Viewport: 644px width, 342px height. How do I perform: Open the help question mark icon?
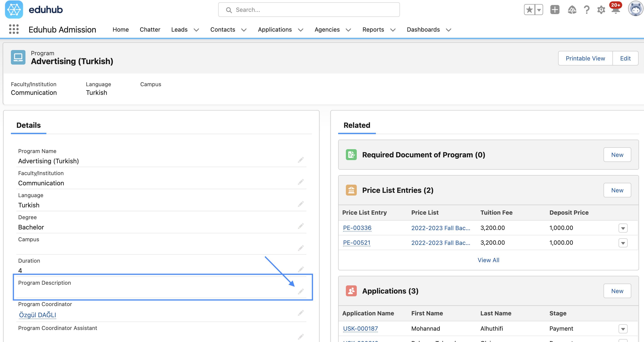[587, 10]
